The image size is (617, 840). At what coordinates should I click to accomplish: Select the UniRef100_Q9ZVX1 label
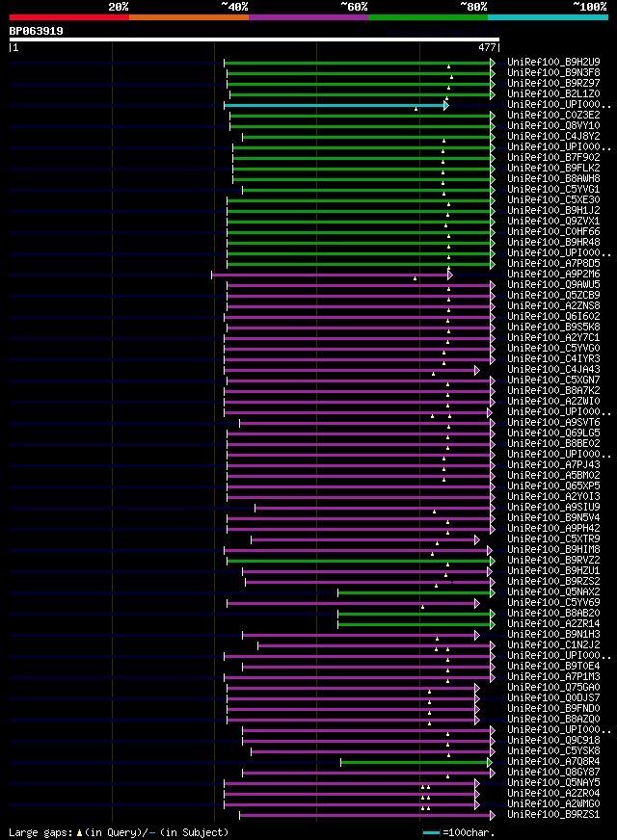tap(553, 222)
